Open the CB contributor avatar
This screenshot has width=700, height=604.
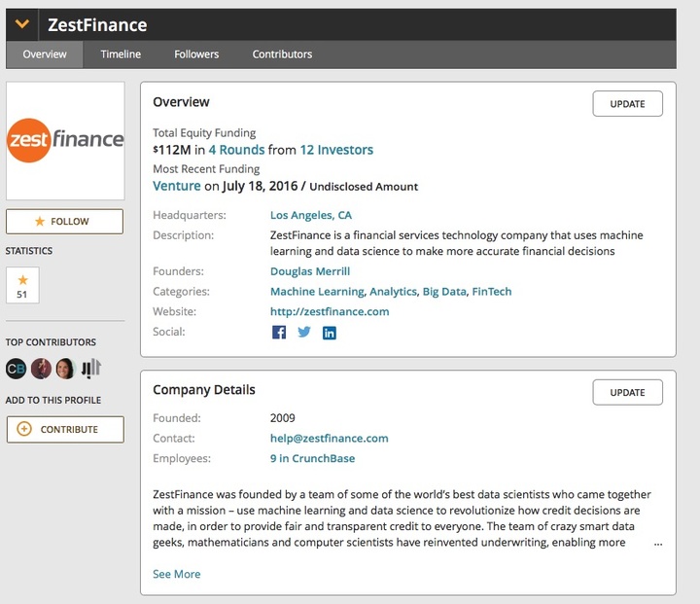pyautogui.click(x=17, y=369)
